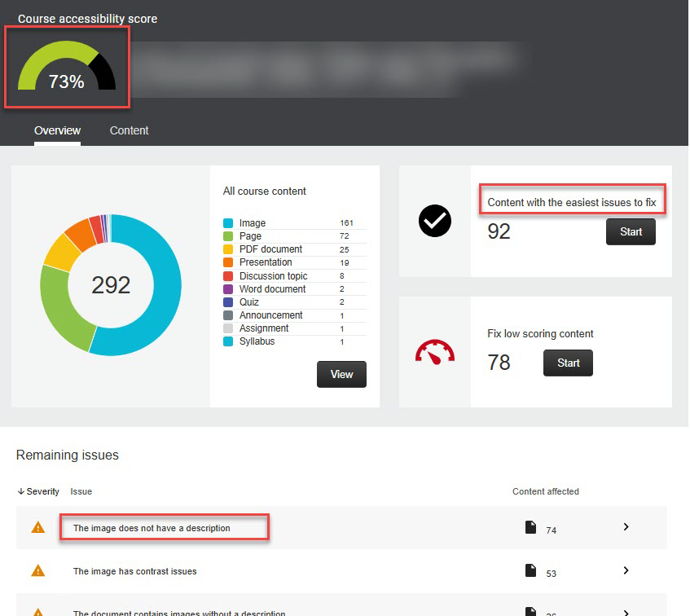Image resolution: width=690 pixels, height=616 pixels.
Task: Click the Issue column header
Action: click(x=81, y=491)
